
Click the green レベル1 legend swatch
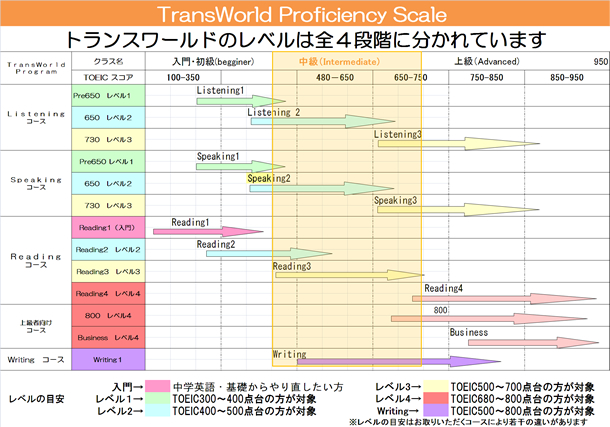[x=158, y=399]
